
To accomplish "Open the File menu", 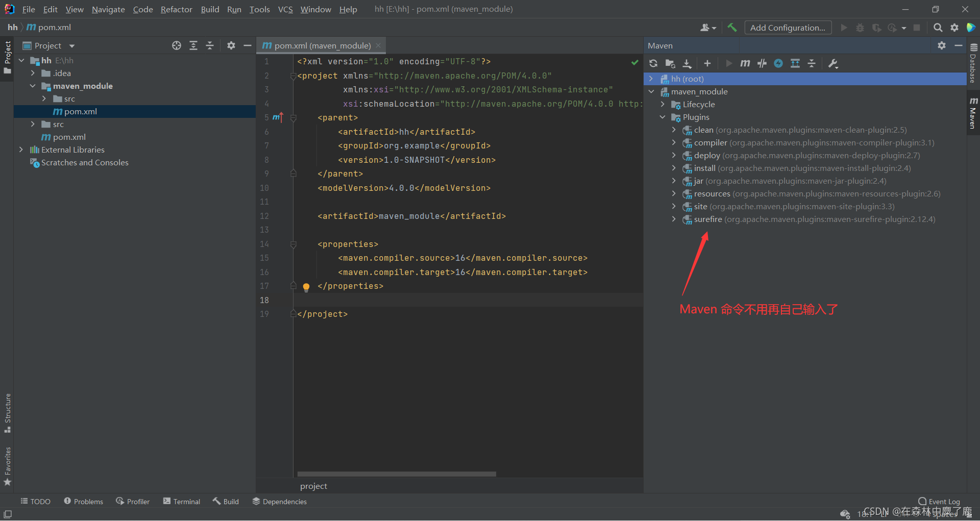I will [29, 9].
